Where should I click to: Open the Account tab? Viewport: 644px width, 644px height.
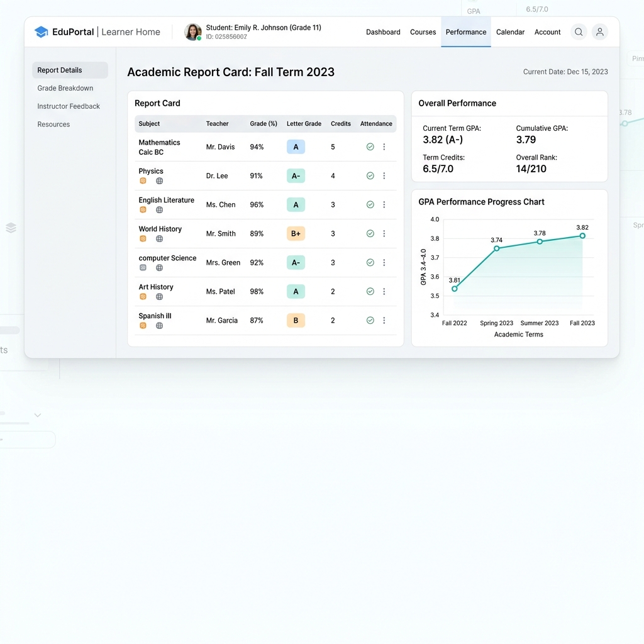(547, 32)
